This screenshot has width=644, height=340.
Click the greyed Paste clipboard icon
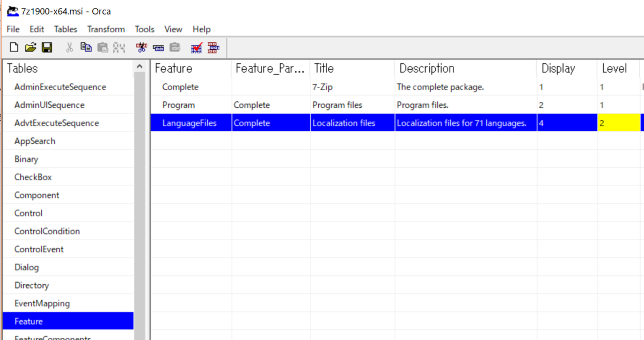pos(103,48)
